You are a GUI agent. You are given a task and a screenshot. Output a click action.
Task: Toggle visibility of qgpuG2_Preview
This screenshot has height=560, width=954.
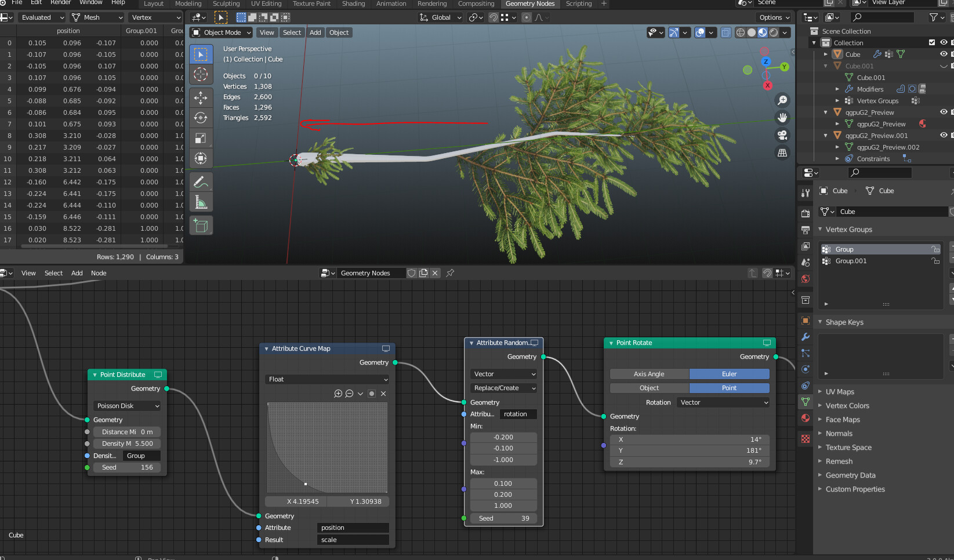tap(944, 112)
